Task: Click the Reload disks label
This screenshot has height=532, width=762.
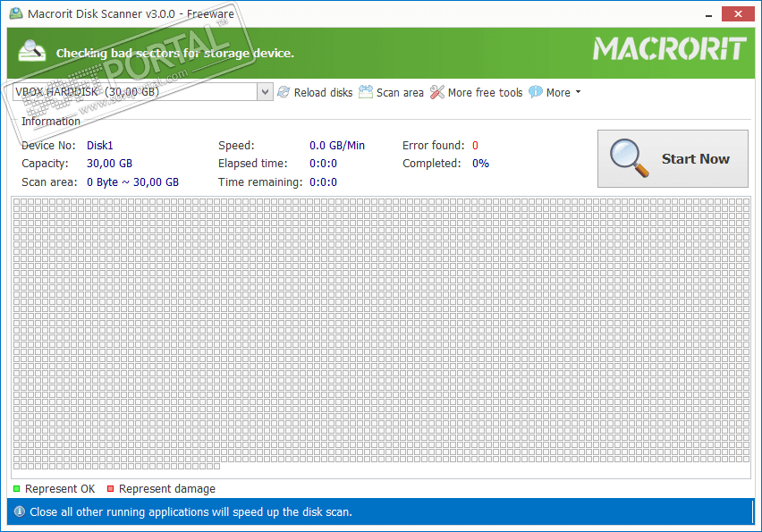Action: pyautogui.click(x=323, y=92)
